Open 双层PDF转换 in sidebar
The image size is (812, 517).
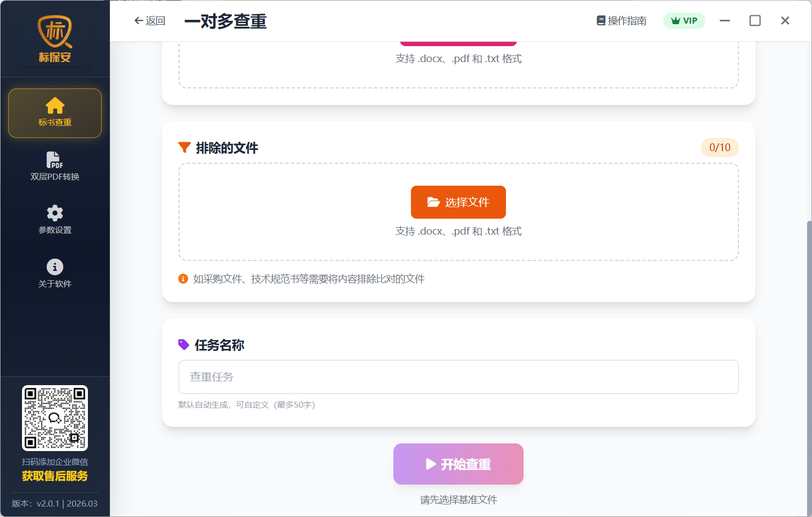(x=55, y=166)
